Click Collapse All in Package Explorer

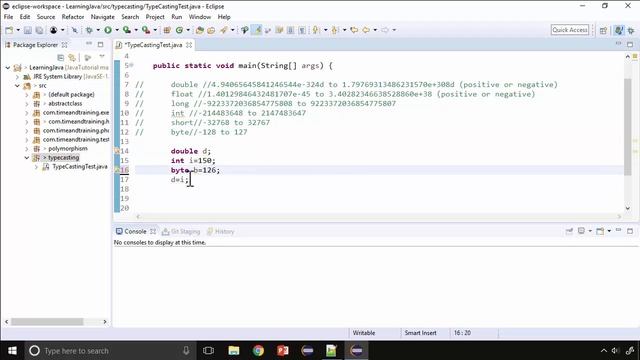point(60,58)
